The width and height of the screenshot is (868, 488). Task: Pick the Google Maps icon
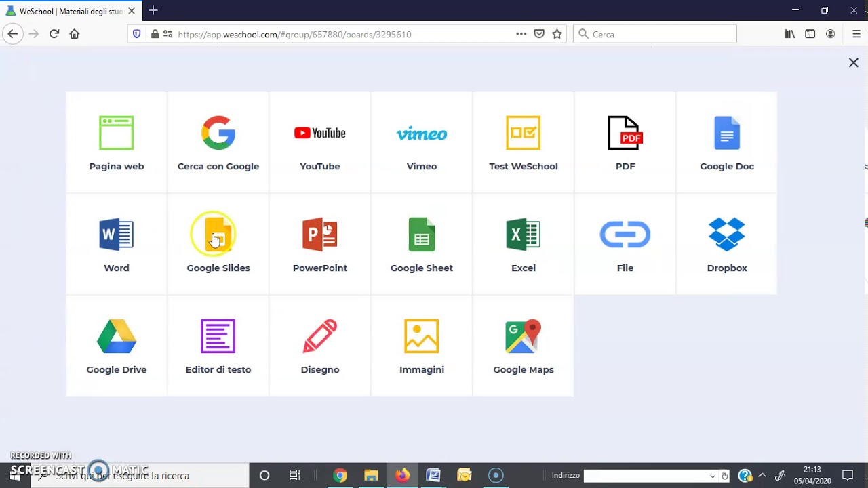pos(524,336)
